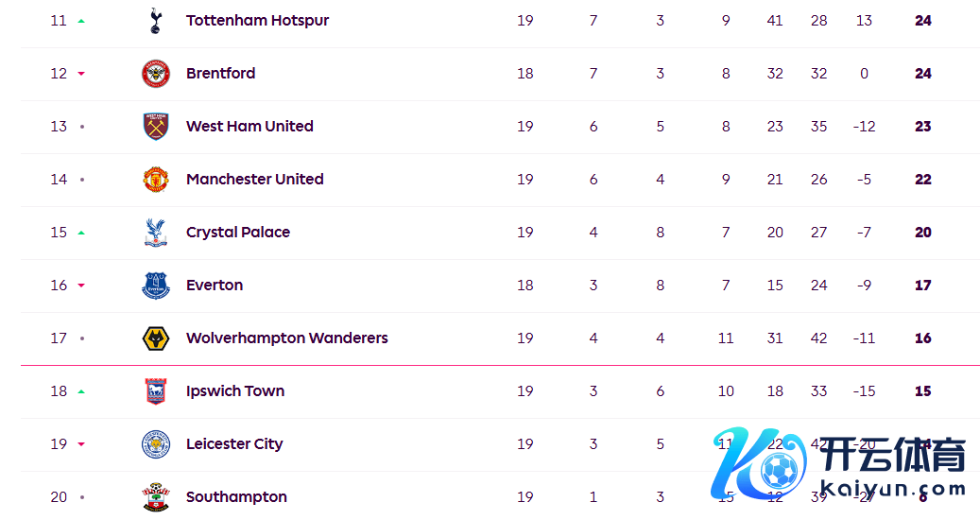Click the Brentford club badge
The image size is (980, 520).
pos(156,74)
